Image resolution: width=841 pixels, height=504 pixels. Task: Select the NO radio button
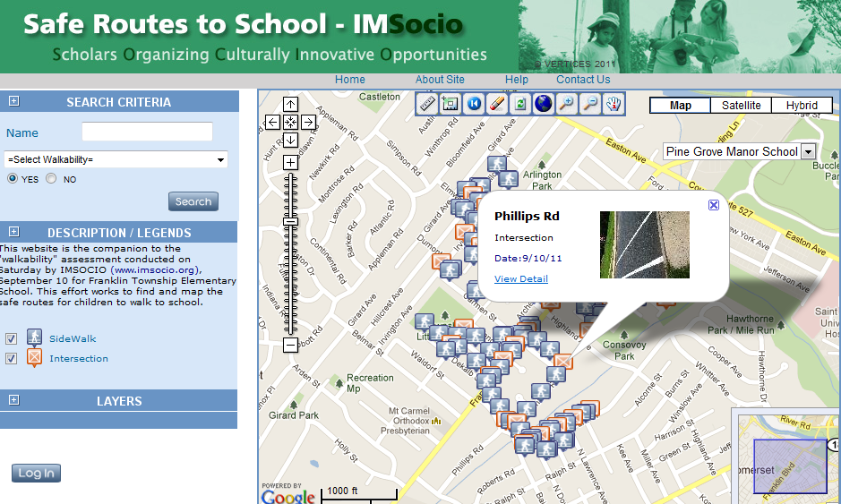point(51,178)
